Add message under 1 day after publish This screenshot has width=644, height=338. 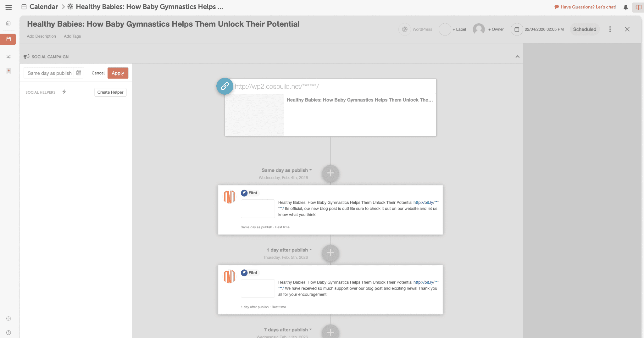point(330,253)
